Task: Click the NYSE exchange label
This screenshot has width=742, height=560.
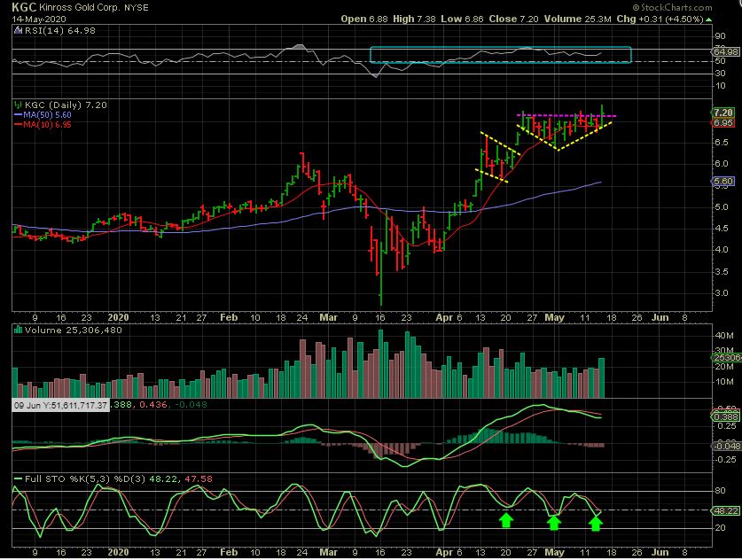Action: pyautogui.click(x=137, y=8)
